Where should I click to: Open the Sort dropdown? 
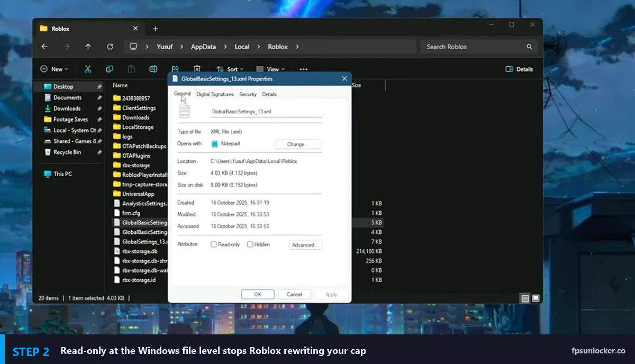pos(230,69)
